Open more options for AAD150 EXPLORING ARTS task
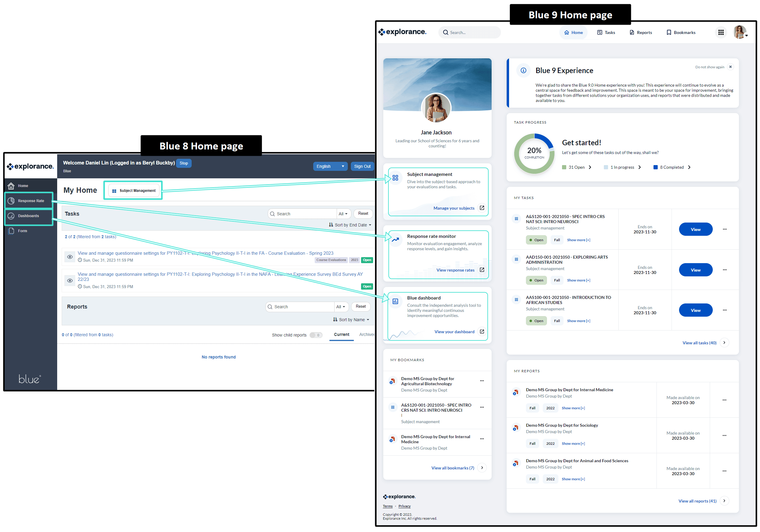The width and height of the screenshot is (760, 532). [x=724, y=270]
